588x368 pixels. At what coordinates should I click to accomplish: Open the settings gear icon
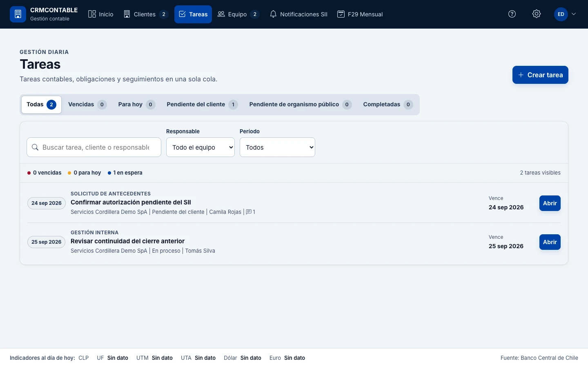click(537, 14)
